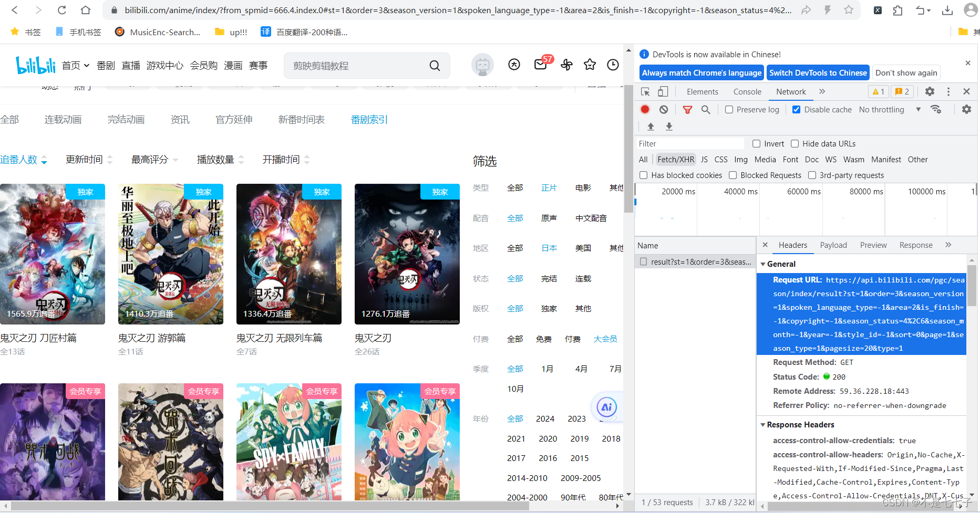Open the extensions puzzle icon
This screenshot has height=513, width=980.
tap(898, 10)
